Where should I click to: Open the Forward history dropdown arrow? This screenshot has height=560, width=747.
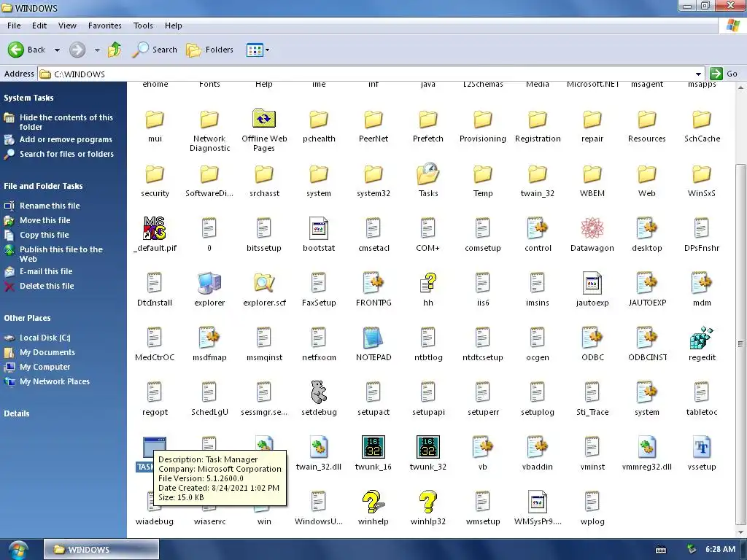tap(97, 50)
